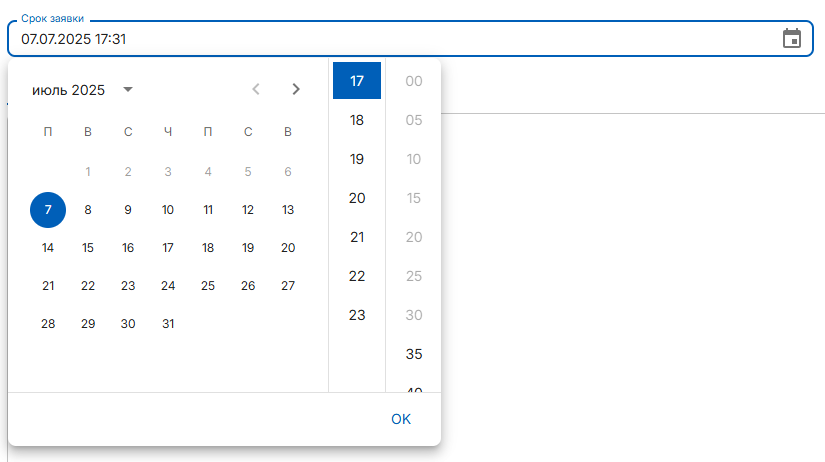
Task: Expand the июль 2025 month-year dropdown arrow
Action: pos(127,89)
